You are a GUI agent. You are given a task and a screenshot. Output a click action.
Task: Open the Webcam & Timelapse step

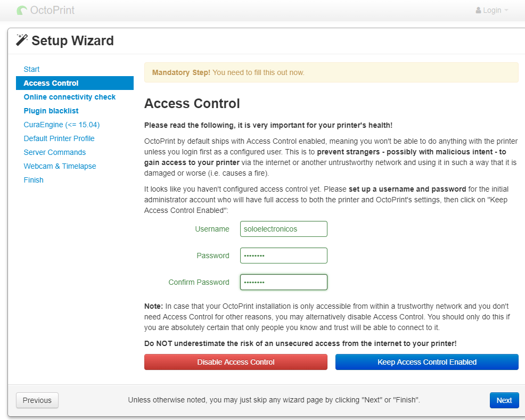click(60, 166)
